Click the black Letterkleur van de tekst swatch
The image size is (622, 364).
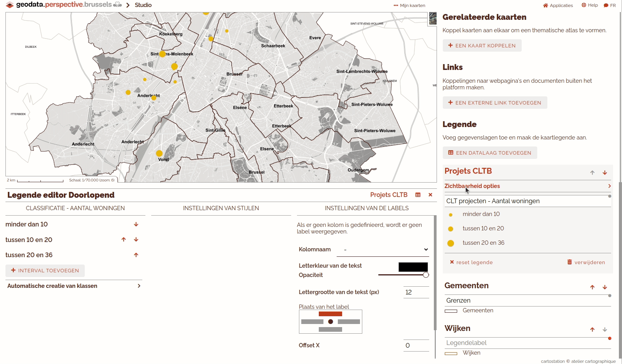coord(413,267)
